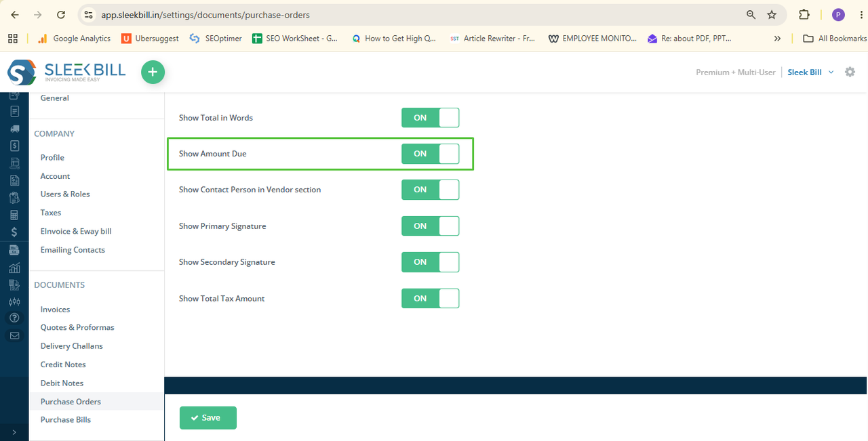Click the calculator icon in left sidebar
This screenshot has height=441, width=868.
click(x=14, y=215)
